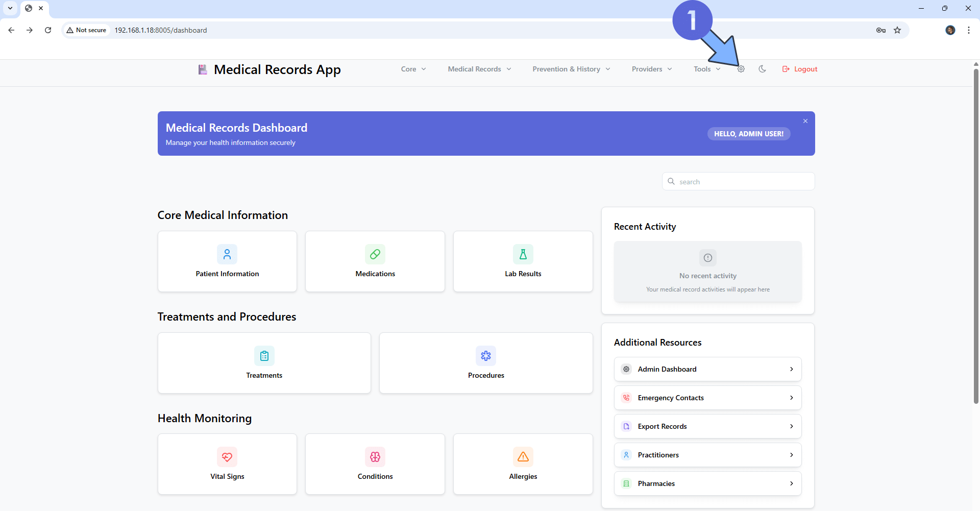Expand the Tools dropdown chevron

point(718,69)
